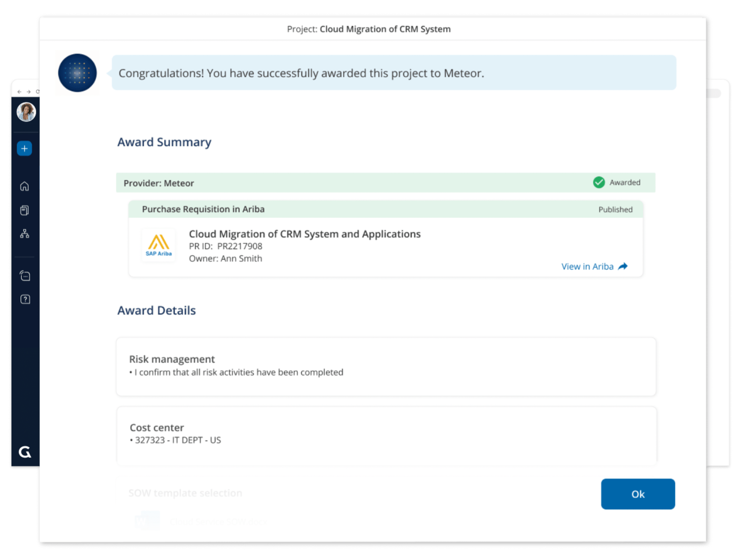This screenshot has width=747, height=560.
Task: Click the SOW template selection heading
Action: (x=185, y=493)
